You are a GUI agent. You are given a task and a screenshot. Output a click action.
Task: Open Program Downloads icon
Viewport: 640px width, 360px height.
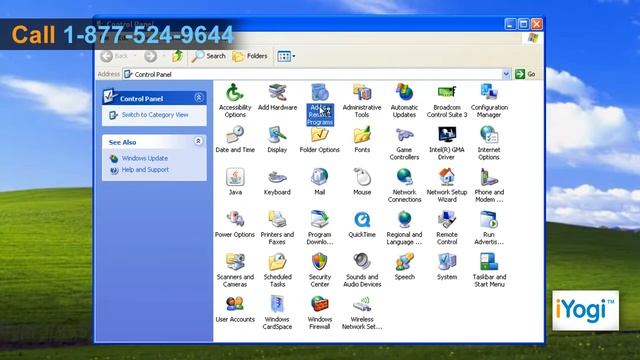[320, 228]
